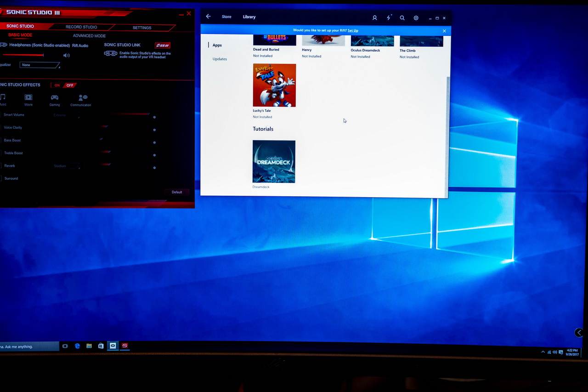Click Not Installed under Lucky's Tale
Screen dimensions: 588x392
tap(263, 117)
